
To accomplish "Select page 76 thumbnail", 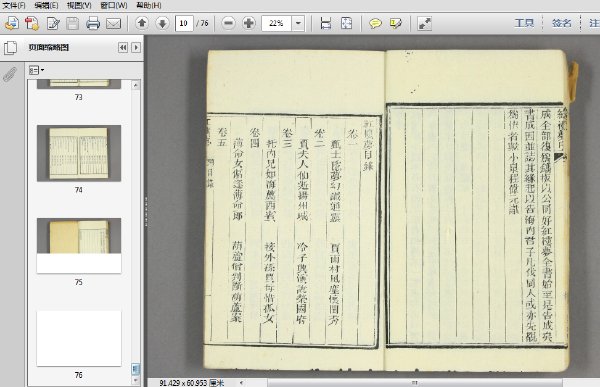I will (79, 338).
